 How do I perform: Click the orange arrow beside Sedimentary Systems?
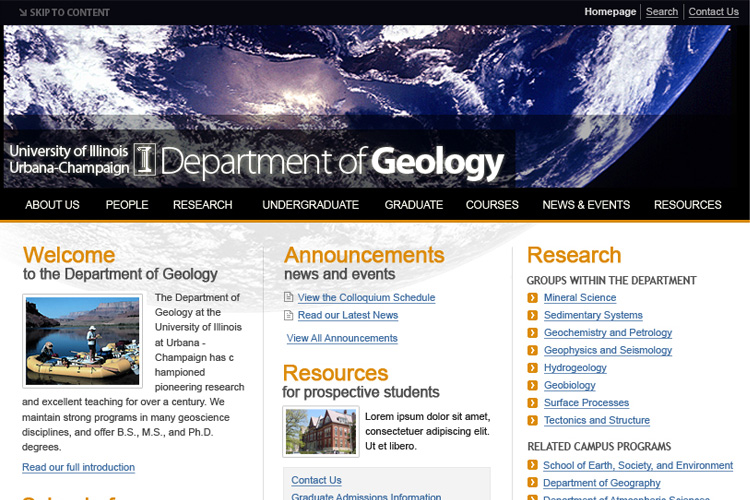tap(532, 315)
